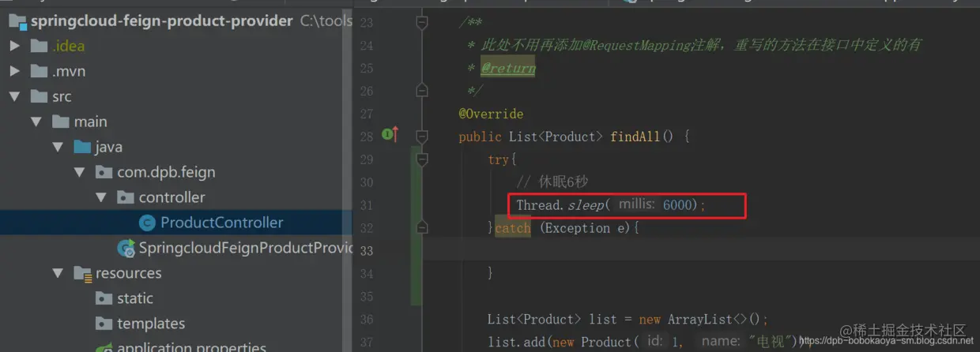This screenshot has height=352, width=980.
Task: Collapse the resources folder
Action: point(58,273)
